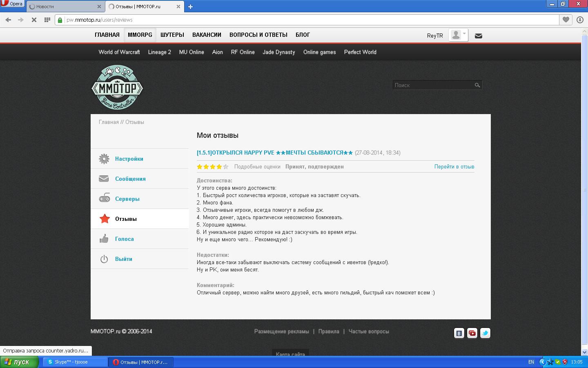Screen dimensions: 588x368
Task: Open Частые вопросы footer link
Action: coord(369,331)
